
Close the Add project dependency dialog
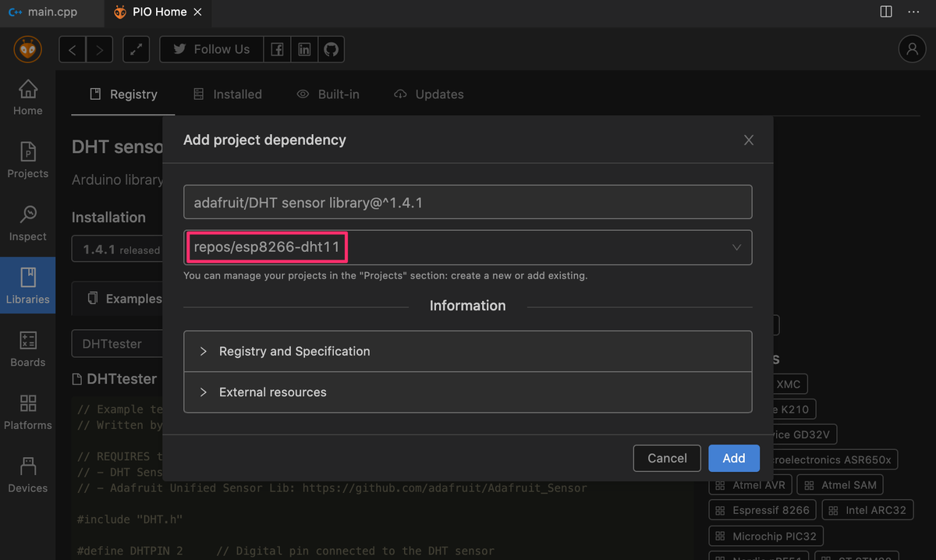click(749, 140)
